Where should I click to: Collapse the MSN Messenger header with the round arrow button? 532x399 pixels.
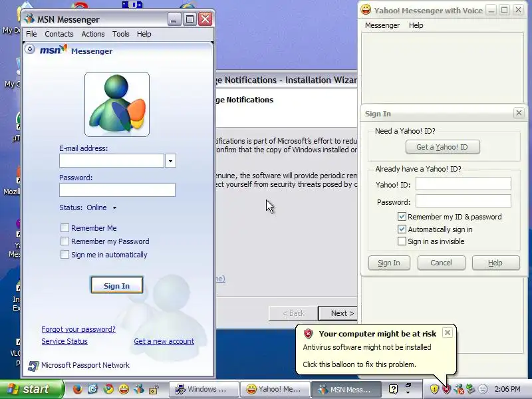(30, 49)
